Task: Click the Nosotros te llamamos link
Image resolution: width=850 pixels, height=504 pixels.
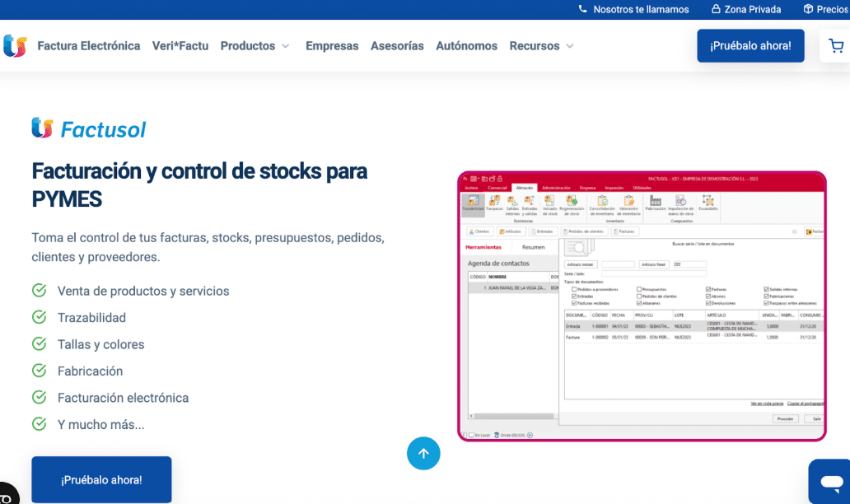Action: [x=641, y=9]
